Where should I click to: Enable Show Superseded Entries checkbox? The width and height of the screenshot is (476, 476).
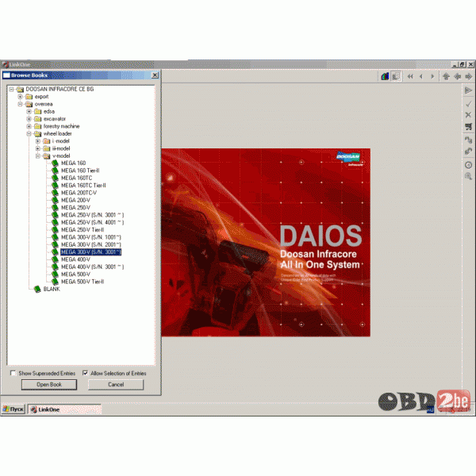point(13,373)
